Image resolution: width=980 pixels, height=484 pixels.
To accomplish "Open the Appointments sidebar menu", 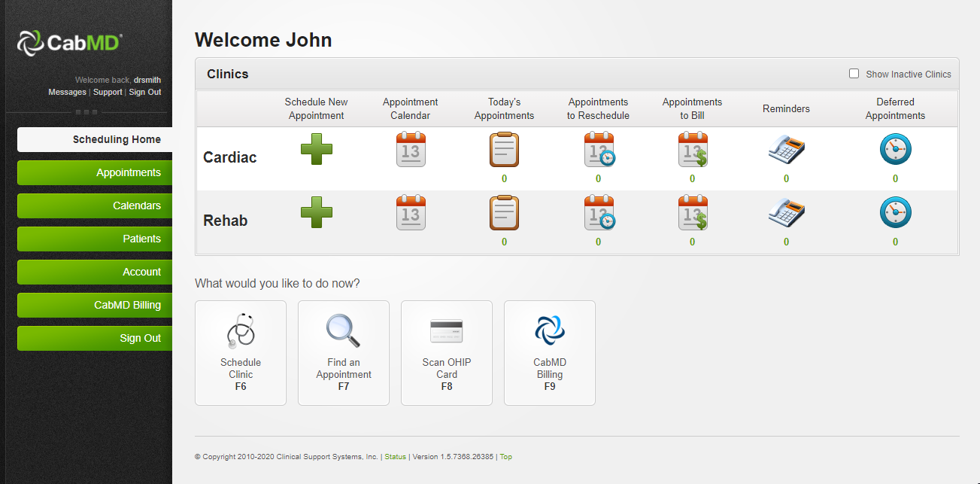I will click(95, 172).
